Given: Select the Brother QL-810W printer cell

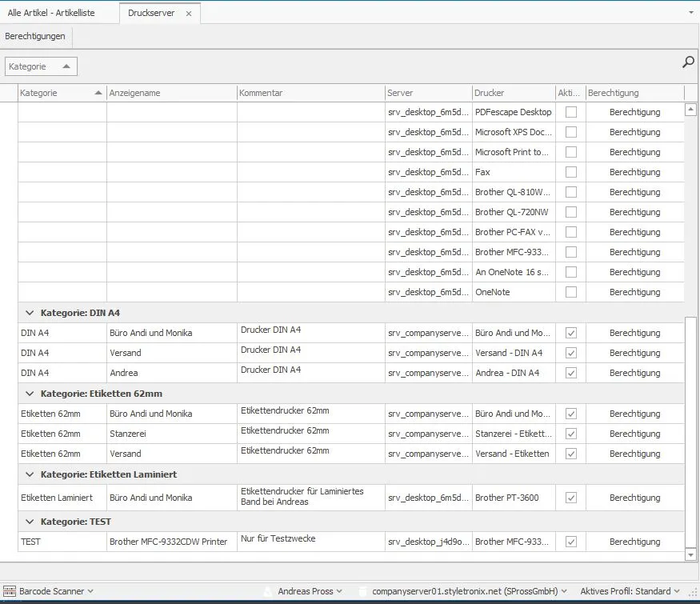Looking at the screenshot, I should pyautogui.click(x=514, y=192).
